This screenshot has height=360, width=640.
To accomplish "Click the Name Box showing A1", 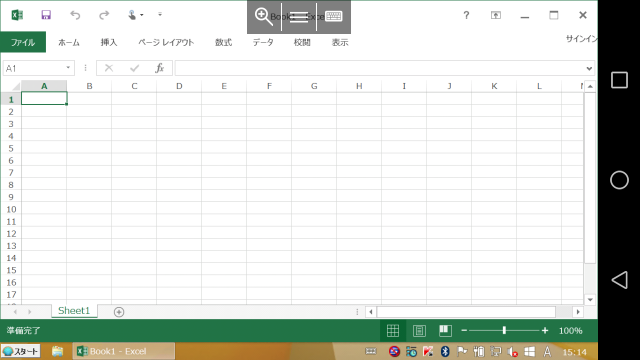I will coord(33,68).
